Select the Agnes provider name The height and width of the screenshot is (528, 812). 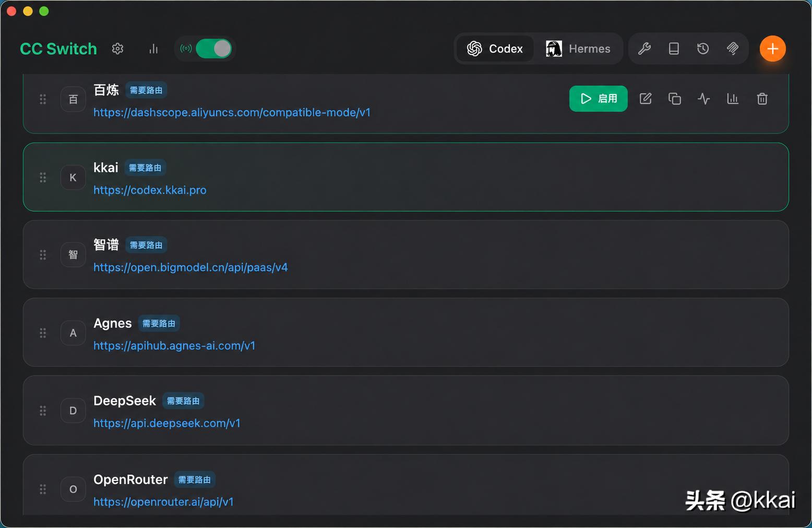112,323
